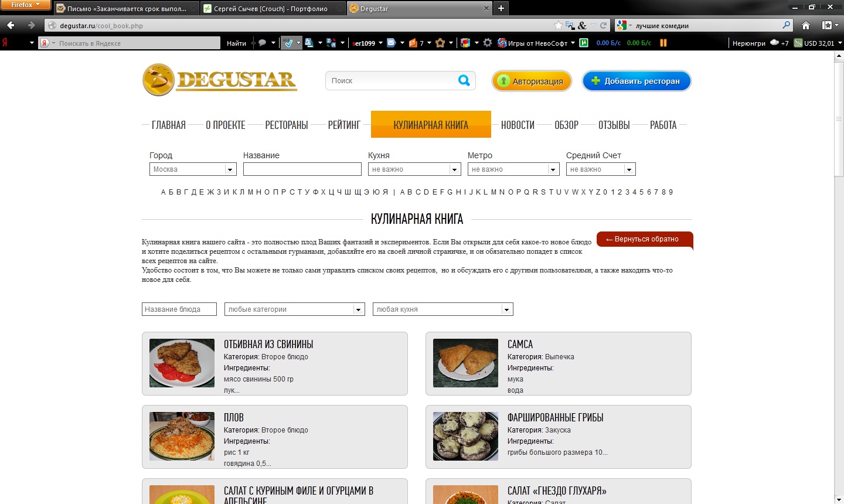Click the Вернуться обратно button
The image size is (844, 504).
click(645, 239)
